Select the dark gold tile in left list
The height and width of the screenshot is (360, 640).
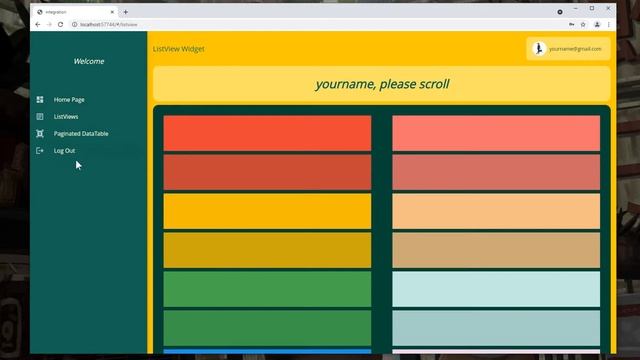[x=267, y=250]
